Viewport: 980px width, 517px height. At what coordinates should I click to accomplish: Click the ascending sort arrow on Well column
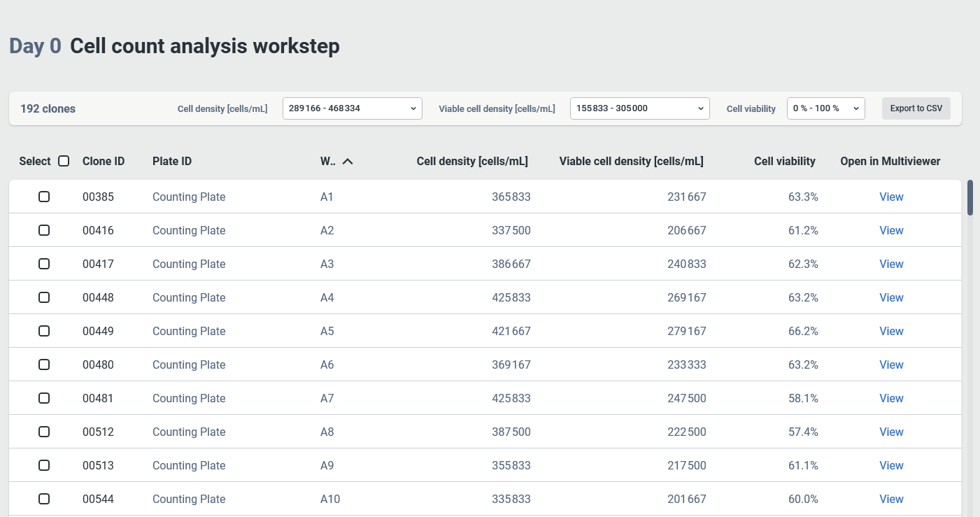[348, 161]
